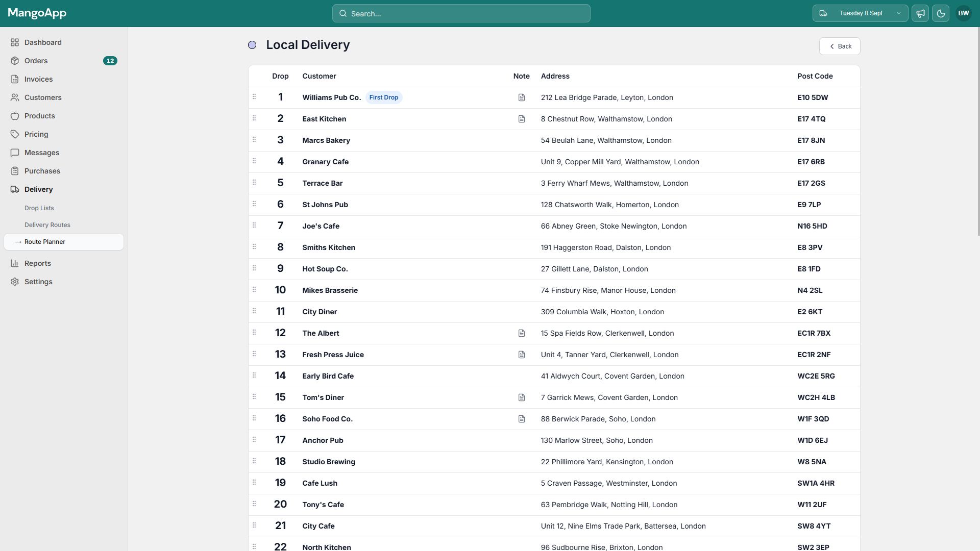
Task: Open Messages in the sidebar
Action: [64, 153]
